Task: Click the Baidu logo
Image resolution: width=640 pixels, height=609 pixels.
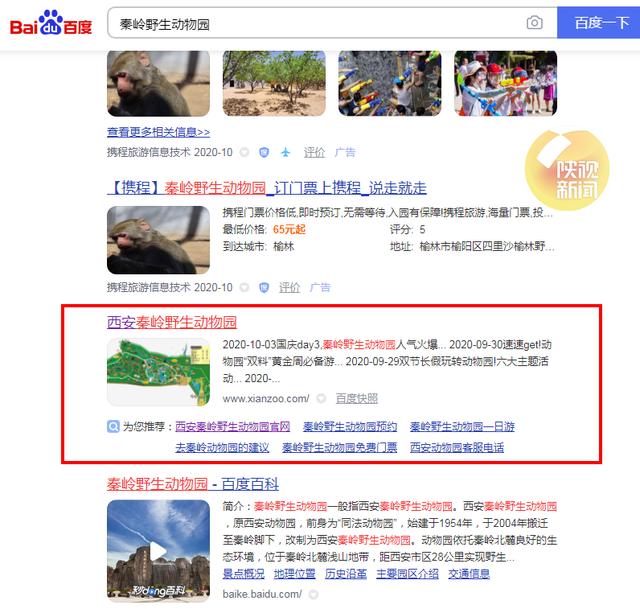Action: click(x=51, y=23)
